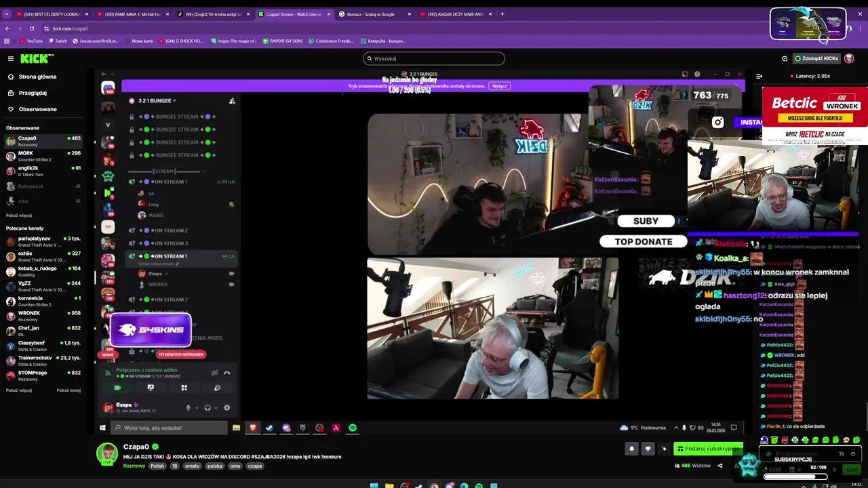Open the Cobblemon Freedo bookmark
This screenshot has height=488, width=868.
[331, 41]
